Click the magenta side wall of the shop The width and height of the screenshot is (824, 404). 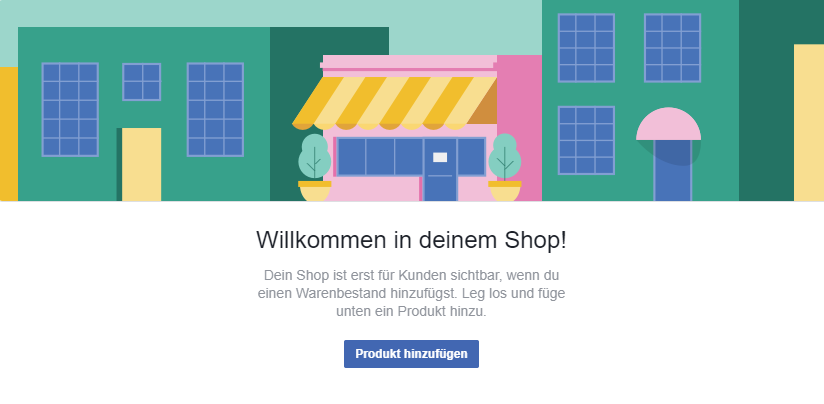(519, 128)
